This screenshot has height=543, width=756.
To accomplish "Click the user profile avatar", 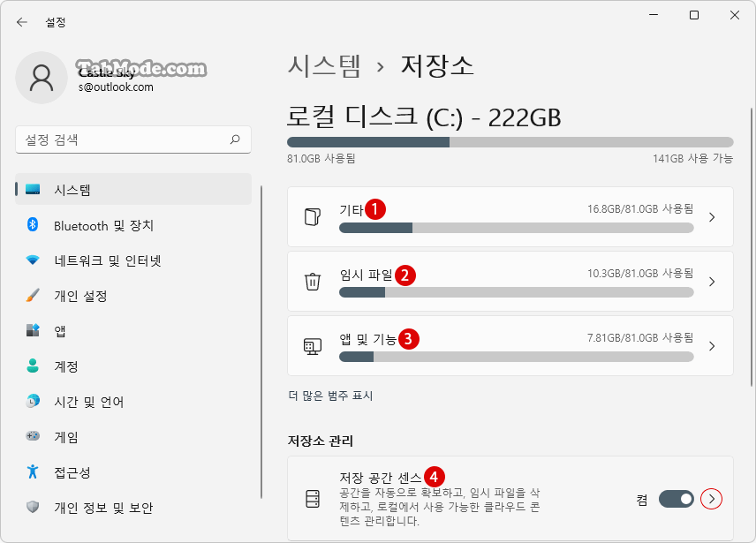I will tap(42, 78).
